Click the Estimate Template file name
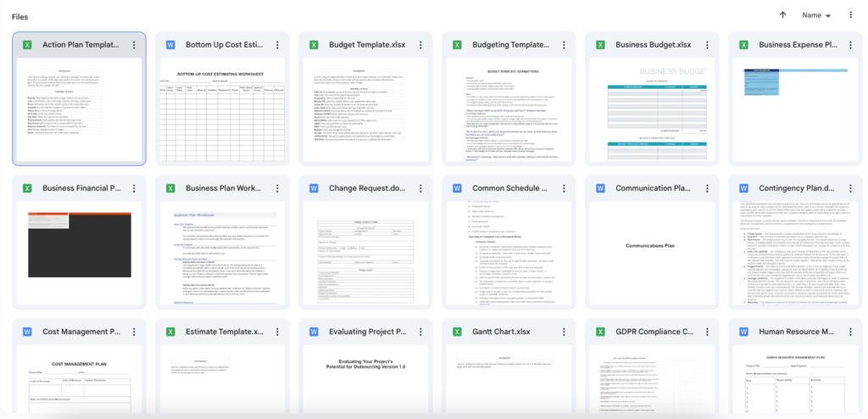This screenshot has height=419, width=868. click(x=225, y=332)
